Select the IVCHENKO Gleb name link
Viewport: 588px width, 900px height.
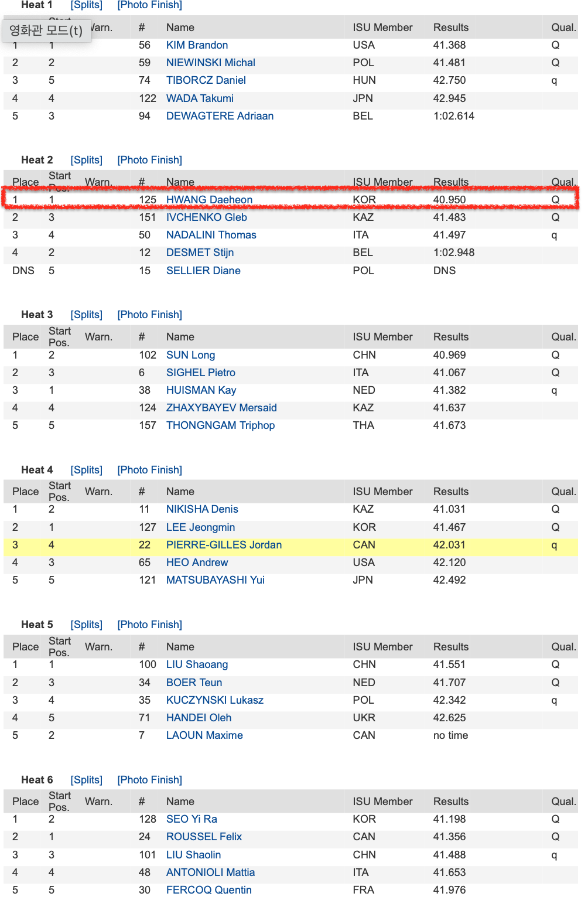click(206, 217)
